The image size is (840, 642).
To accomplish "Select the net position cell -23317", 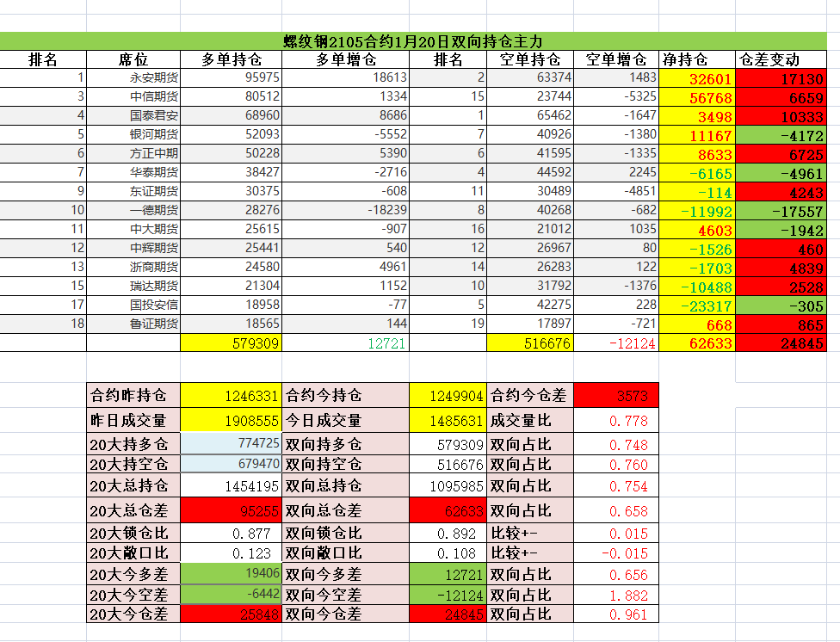I will pyautogui.click(x=697, y=305).
